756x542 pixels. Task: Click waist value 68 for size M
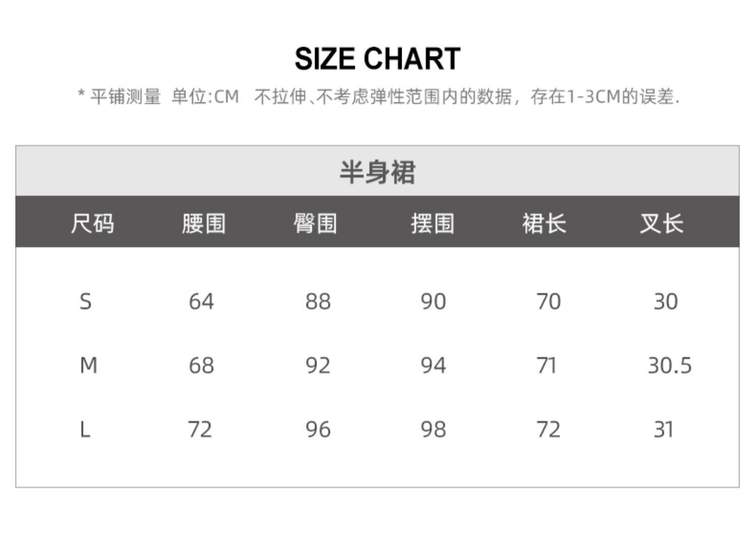point(201,365)
